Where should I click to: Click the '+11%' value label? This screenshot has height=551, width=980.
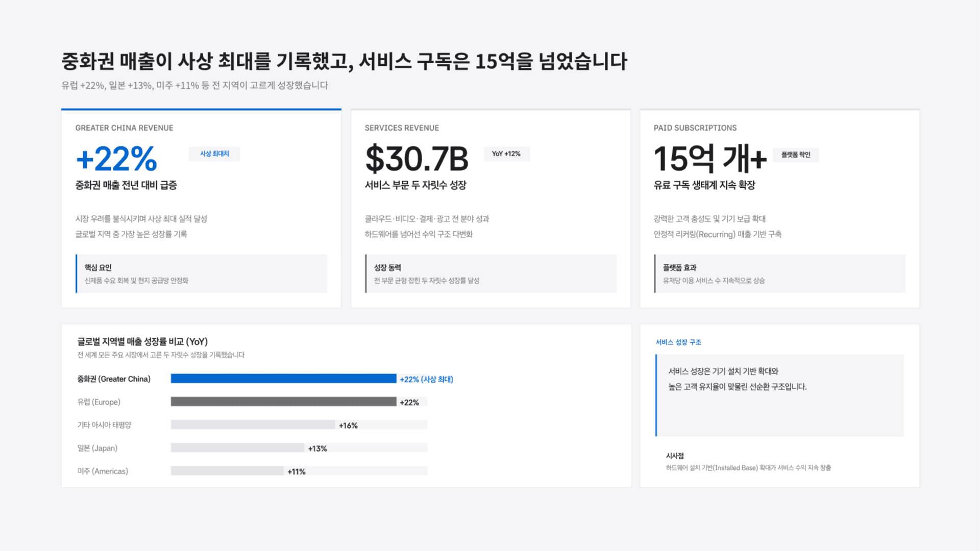[x=297, y=471]
